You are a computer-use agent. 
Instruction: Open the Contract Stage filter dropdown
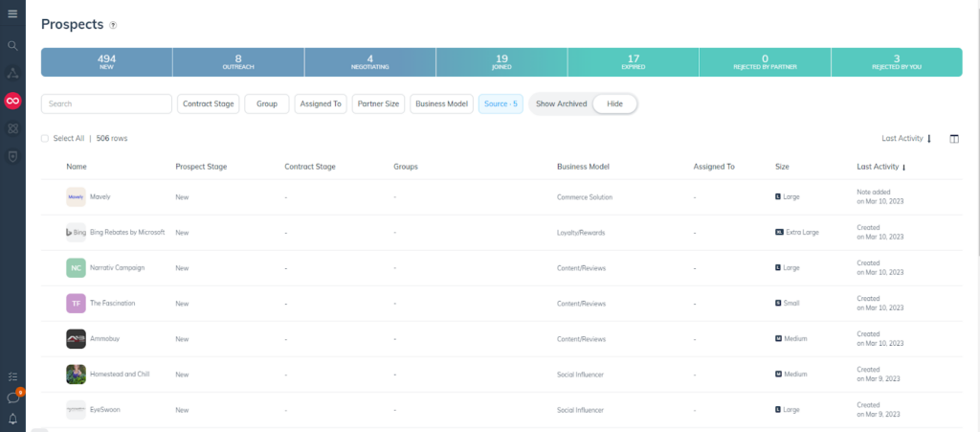208,103
